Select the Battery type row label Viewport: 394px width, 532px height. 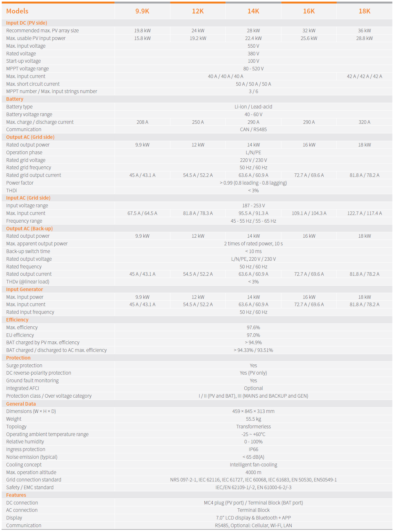click(20, 107)
